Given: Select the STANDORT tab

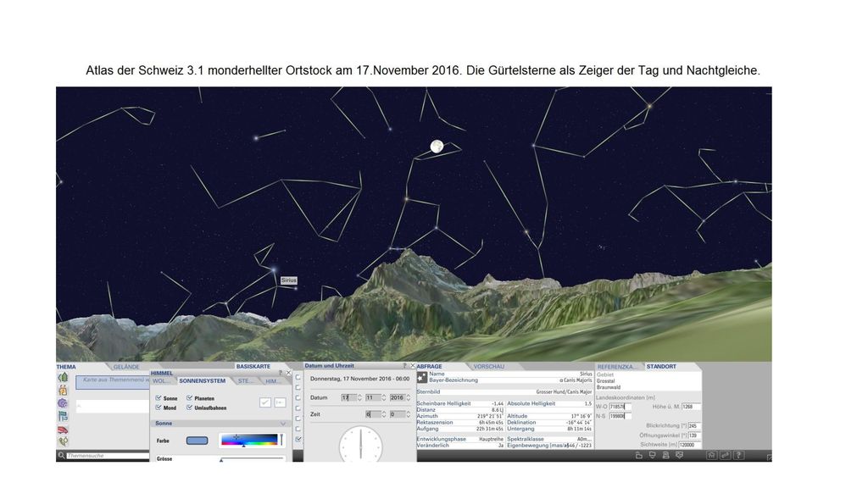Looking at the screenshot, I should [x=661, y=366].
